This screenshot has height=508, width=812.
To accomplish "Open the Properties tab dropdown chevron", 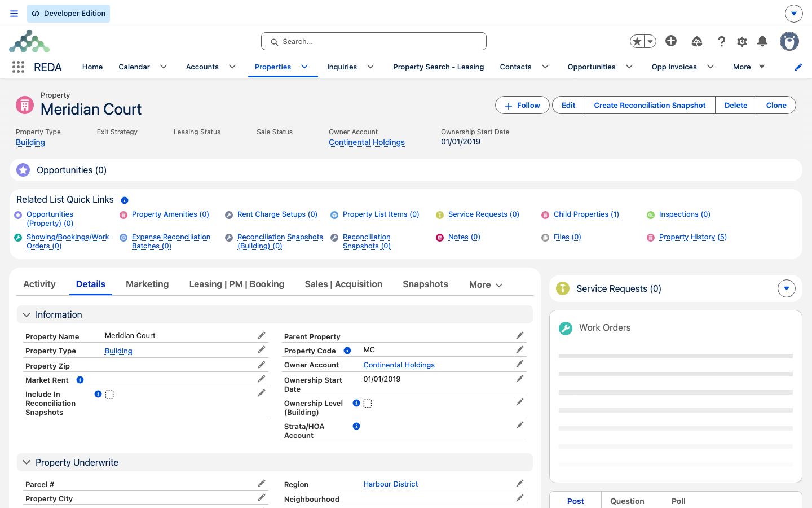I will point(304,67).
